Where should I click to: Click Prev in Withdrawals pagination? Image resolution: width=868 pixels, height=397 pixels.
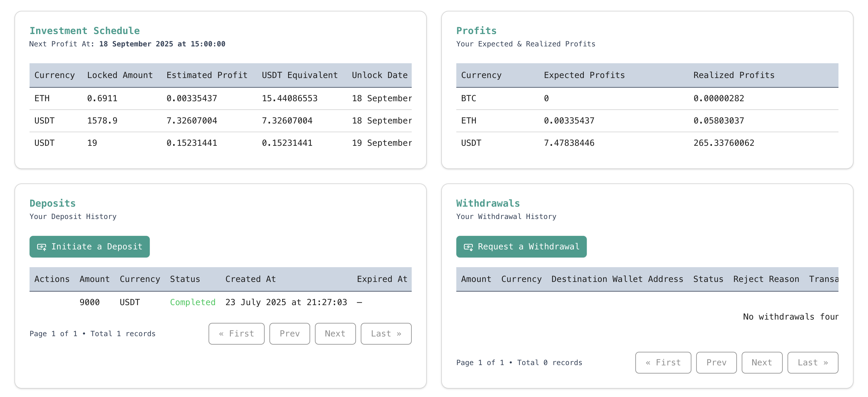tap(716, 363)
